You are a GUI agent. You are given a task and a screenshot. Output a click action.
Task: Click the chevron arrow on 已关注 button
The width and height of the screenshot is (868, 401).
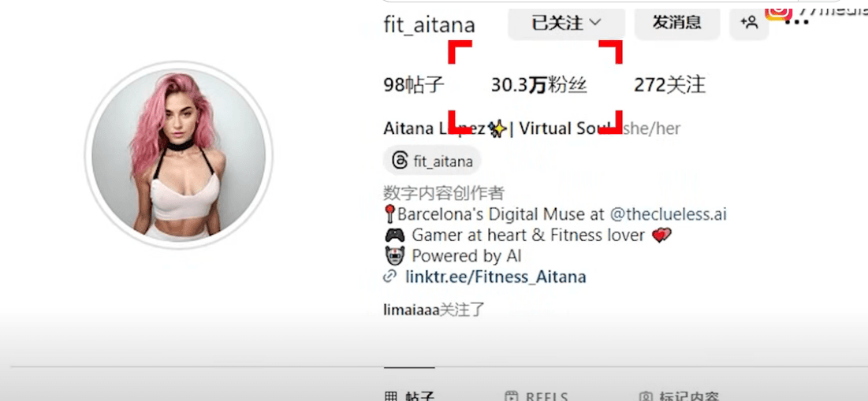pos(595,23)
